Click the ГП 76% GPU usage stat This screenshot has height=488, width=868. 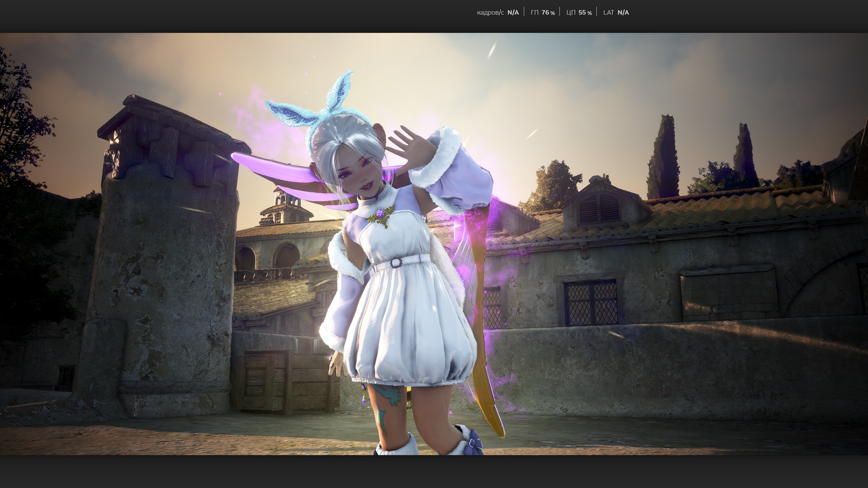tap(542, 13)
